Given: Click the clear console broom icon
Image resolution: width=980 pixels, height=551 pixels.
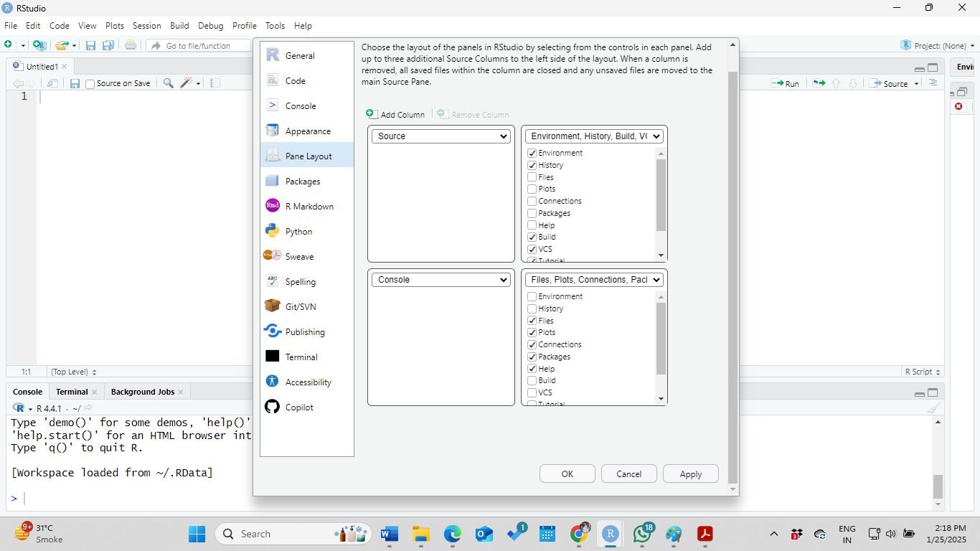Looking at the screenshot, I should tap(933, 408).
